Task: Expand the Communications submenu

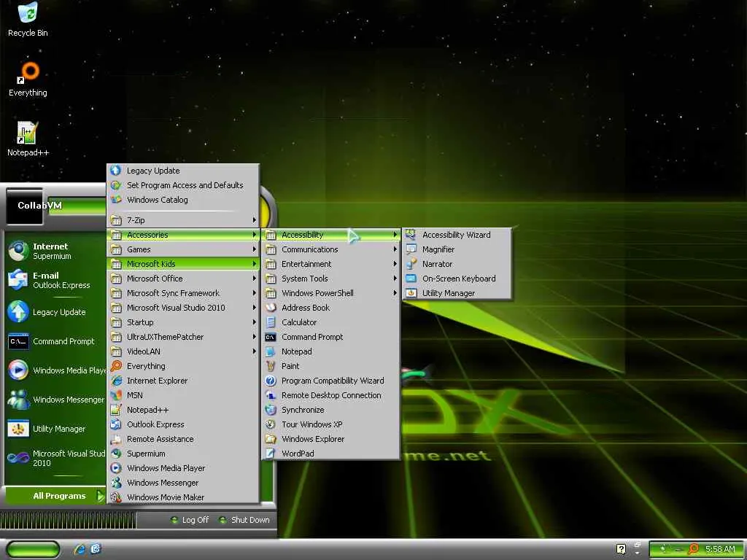Action: pos(331,249)
